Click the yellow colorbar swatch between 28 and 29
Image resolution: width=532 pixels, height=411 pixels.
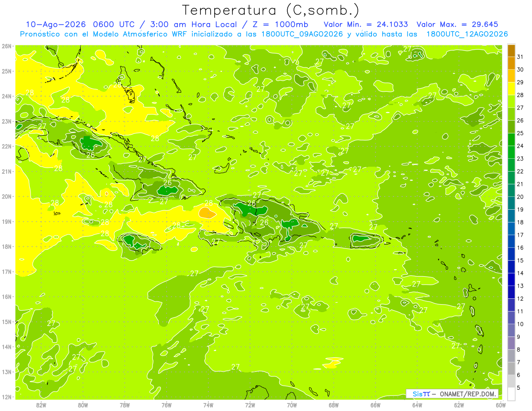tap(511, 89)
